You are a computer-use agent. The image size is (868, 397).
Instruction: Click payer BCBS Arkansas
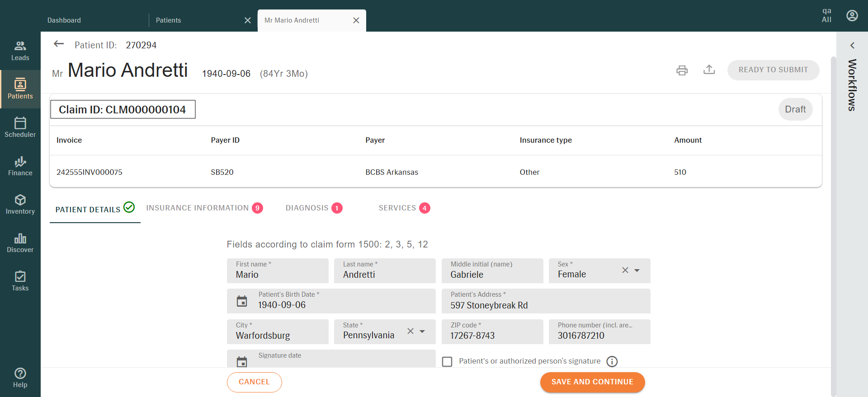tap(392, 172)
